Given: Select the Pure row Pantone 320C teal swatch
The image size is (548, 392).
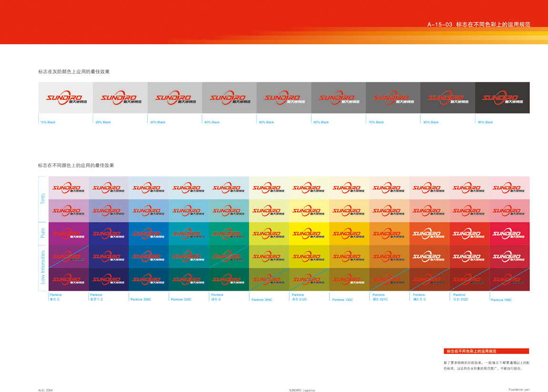Looking at the screenshot, I should 189,234.
